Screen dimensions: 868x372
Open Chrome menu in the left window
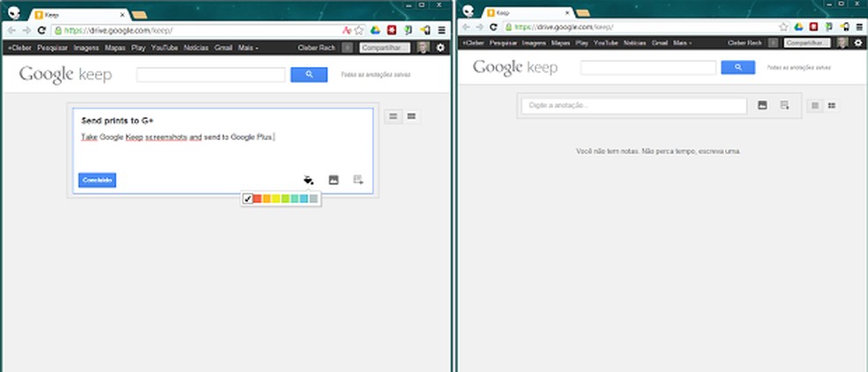(x=441, y=31)
